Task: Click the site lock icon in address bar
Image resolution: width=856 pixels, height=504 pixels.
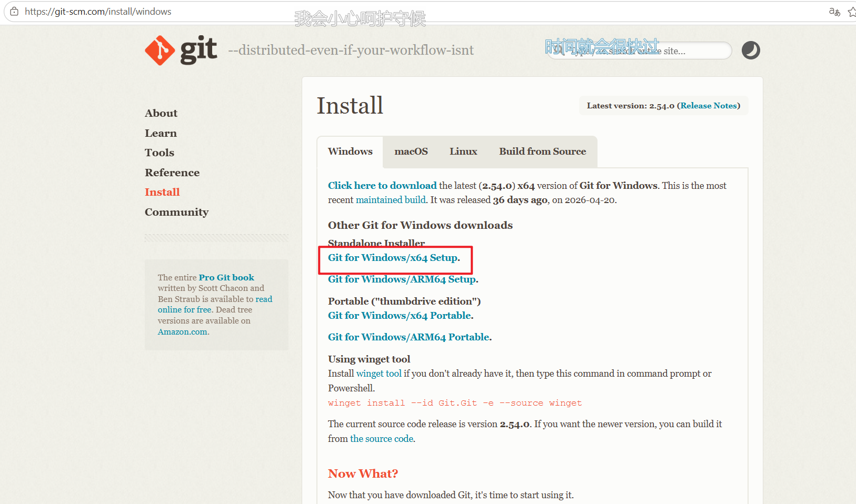Action: (14, 12)
